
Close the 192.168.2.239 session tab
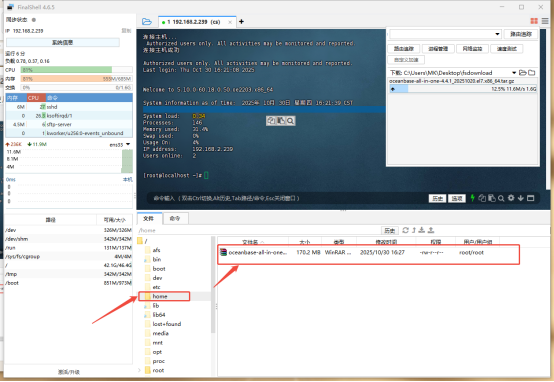pyautogui.click(x=230, y=22)
